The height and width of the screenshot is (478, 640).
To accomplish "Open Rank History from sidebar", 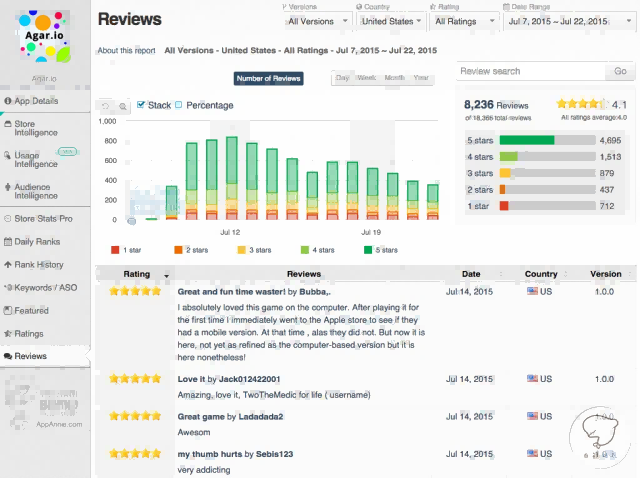I will tap(39, 265).
